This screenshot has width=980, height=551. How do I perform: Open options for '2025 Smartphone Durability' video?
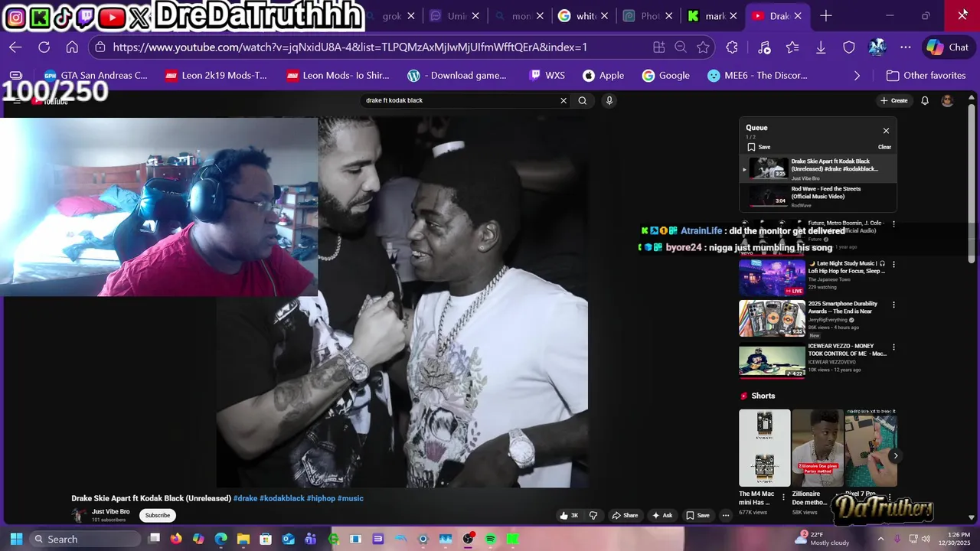coord(893,305)
